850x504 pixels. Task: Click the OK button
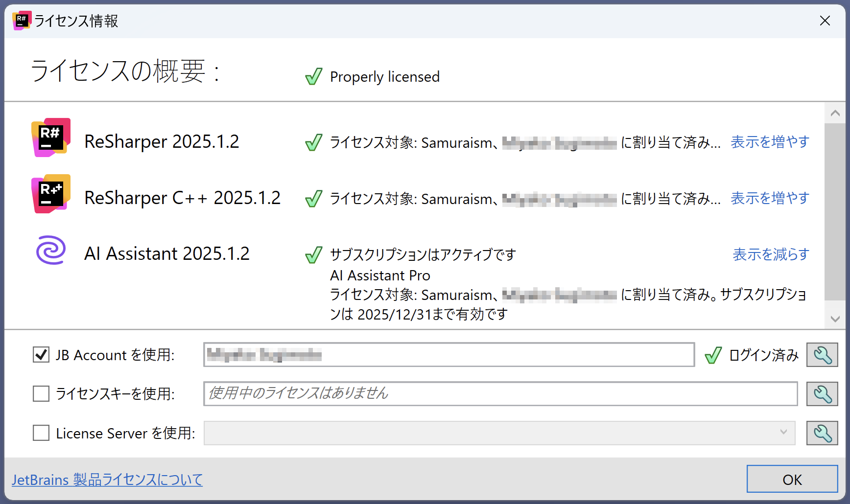792,479
